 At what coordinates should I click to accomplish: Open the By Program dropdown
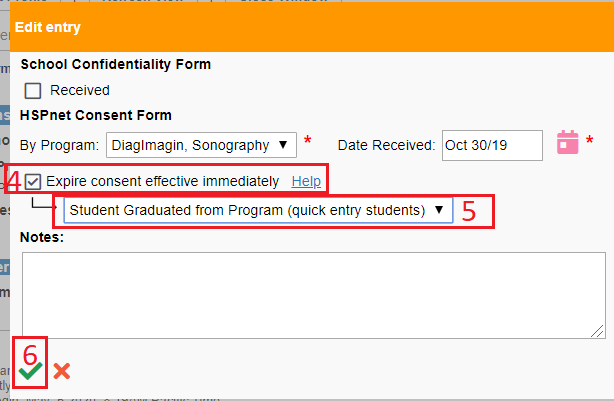[x=201, y=145]
